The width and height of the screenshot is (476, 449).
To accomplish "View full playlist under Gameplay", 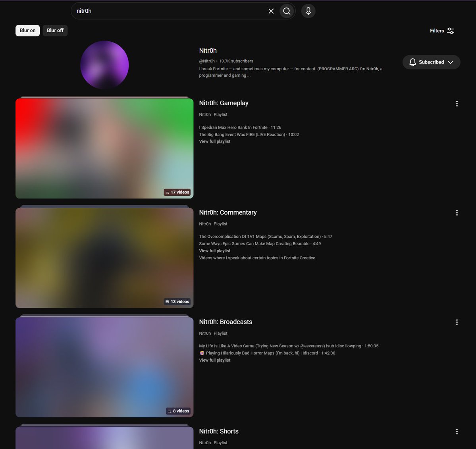I will click(215, 141).
